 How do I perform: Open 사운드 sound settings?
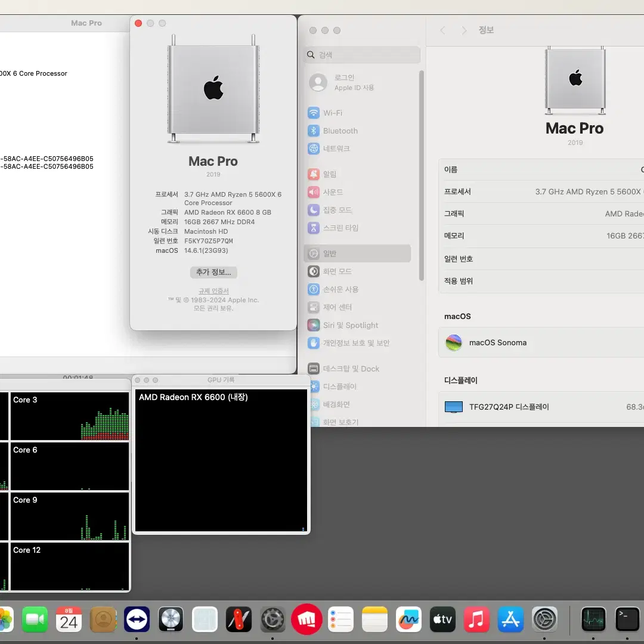[x=357, y=192]
